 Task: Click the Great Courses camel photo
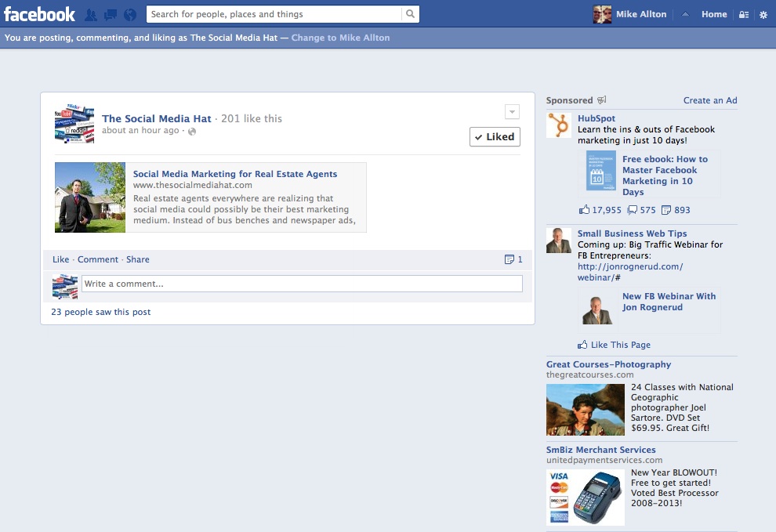coord(586,410)
